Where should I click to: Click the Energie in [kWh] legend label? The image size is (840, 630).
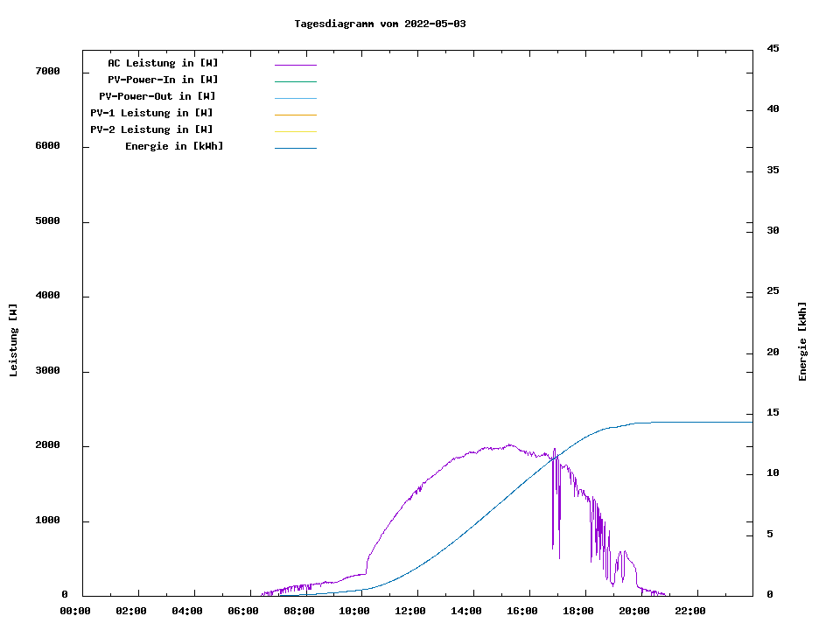coord(174,146)
